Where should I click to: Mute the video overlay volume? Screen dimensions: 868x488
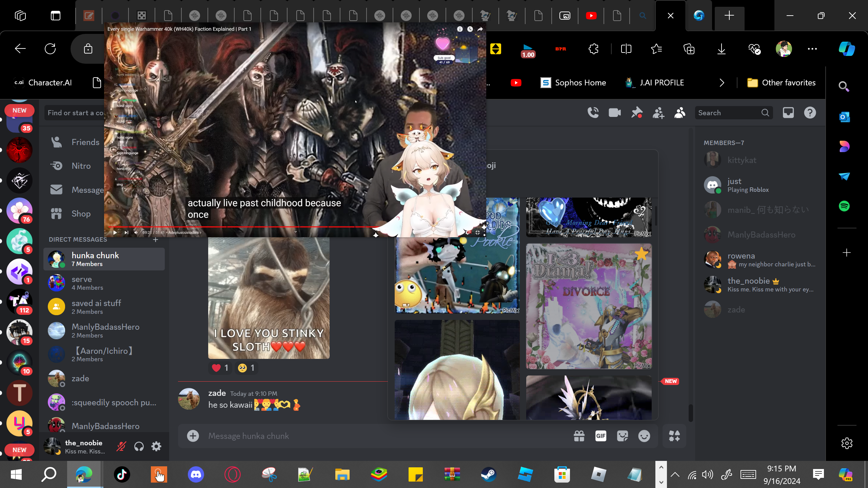click(x=136, y=232)
